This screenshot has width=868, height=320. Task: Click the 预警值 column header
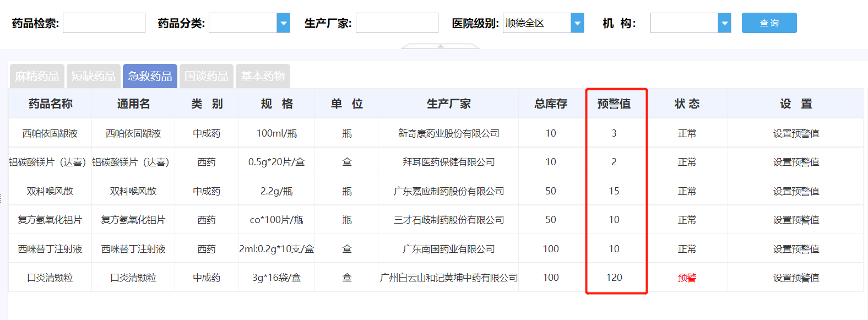614,104
